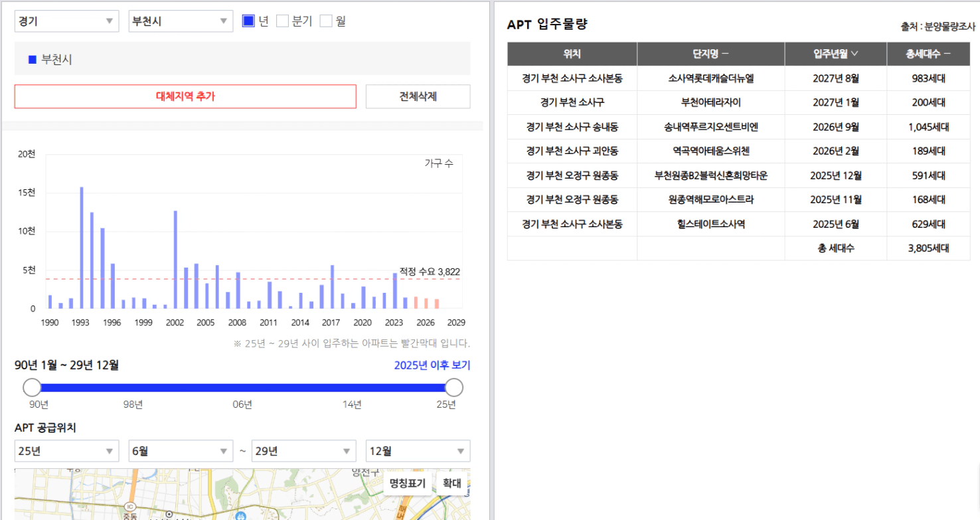This screenshot has height=520, width=980.
Task: Click the 2025년 12월 move-in date cell
Action: pos(836,176)
